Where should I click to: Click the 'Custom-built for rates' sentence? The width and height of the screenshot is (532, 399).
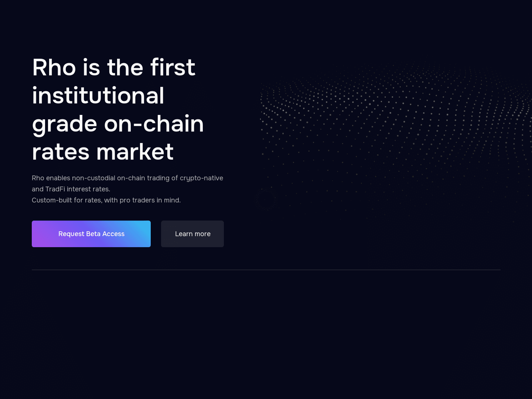(x=106, y=200)
